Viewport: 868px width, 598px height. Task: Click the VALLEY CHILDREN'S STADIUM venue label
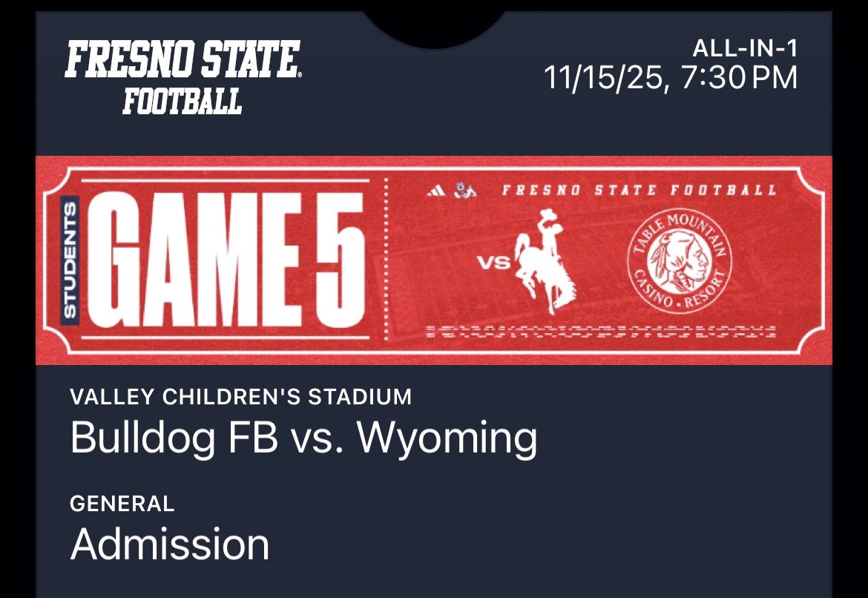click(240, 397)
